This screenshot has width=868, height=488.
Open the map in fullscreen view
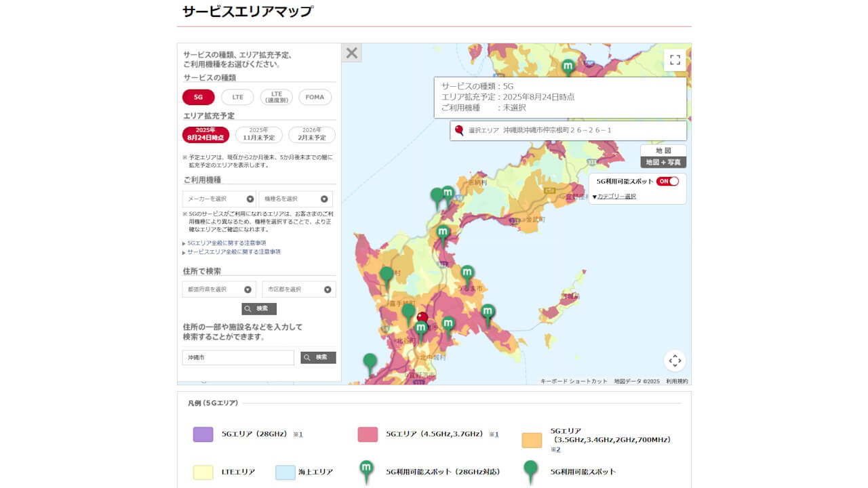[675, 60]
